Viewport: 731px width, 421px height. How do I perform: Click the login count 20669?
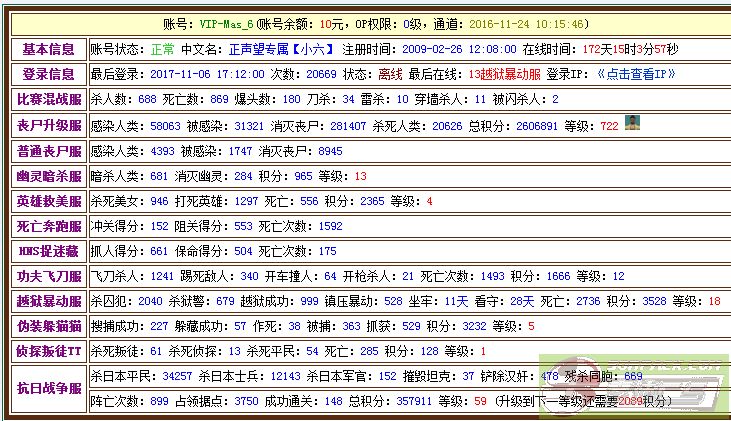point(321,75)
